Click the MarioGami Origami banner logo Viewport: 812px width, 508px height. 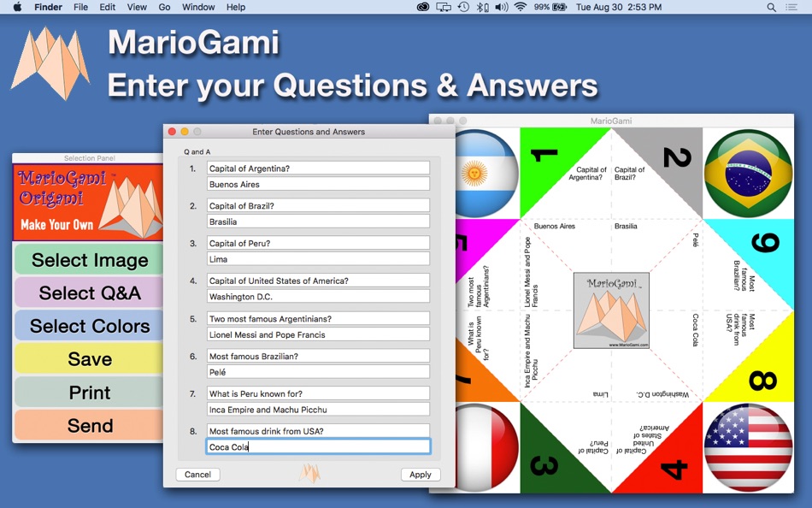(88, 202)
